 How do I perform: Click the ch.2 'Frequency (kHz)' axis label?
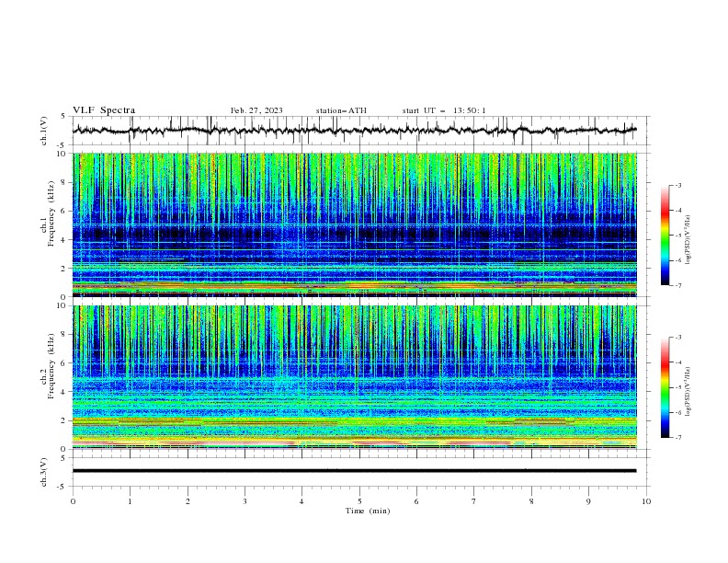pos(51,365)
